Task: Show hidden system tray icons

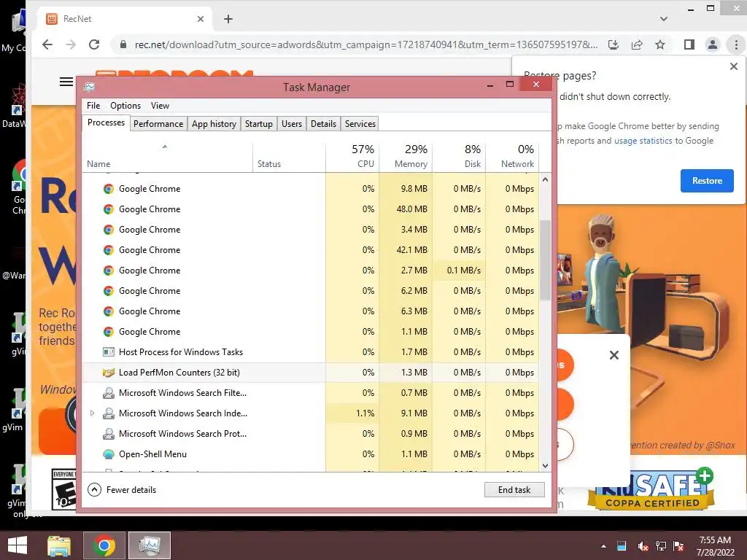Action: pos(603,546)
